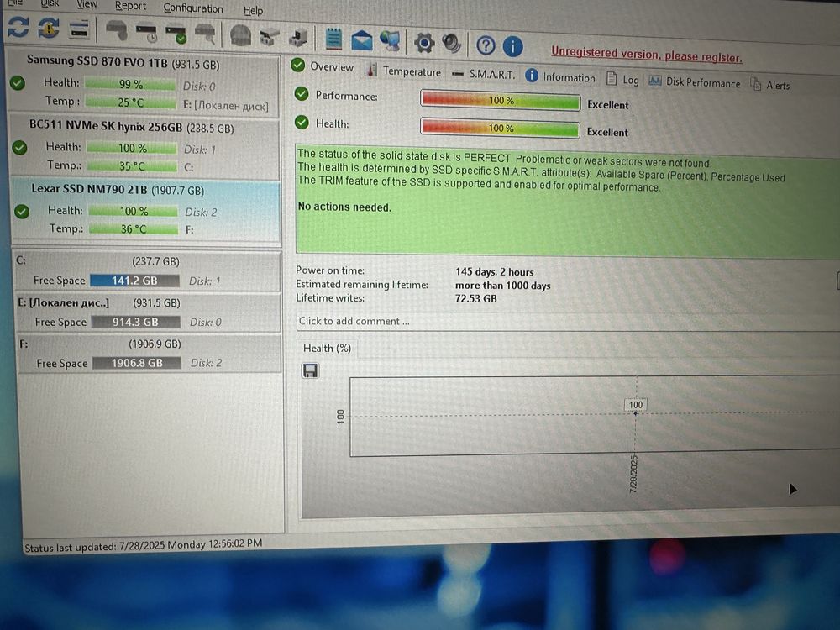Click the E: free space 914.3 GB bar
Viewport: 840px width, 630px height.
click(x=135, y=322)
